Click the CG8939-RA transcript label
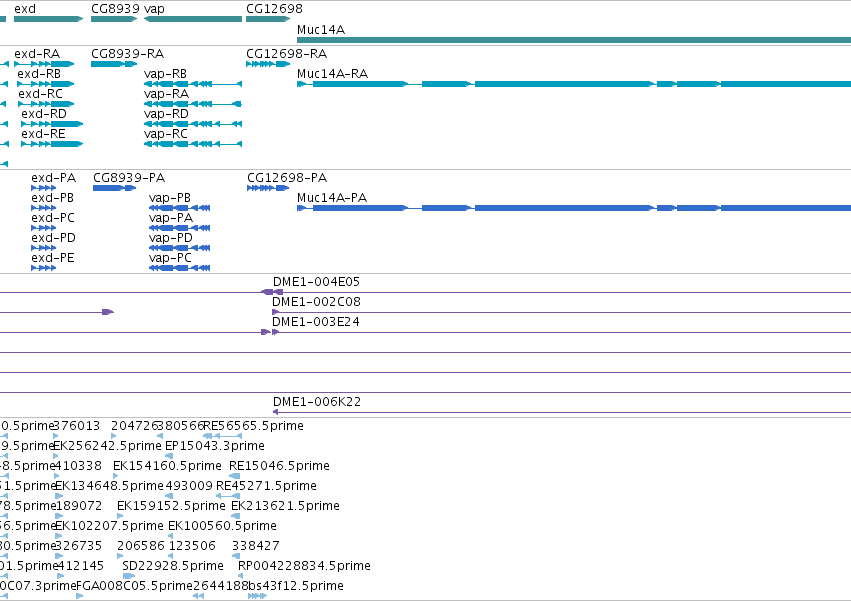 tap(128, 54)
